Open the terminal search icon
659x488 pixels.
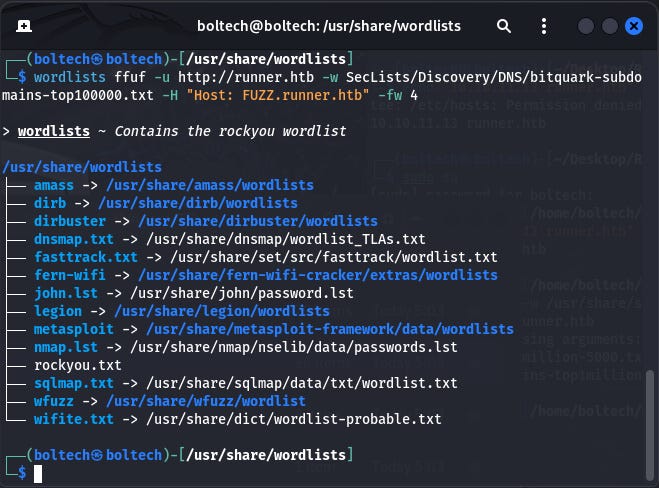click(x=503, y=26)
